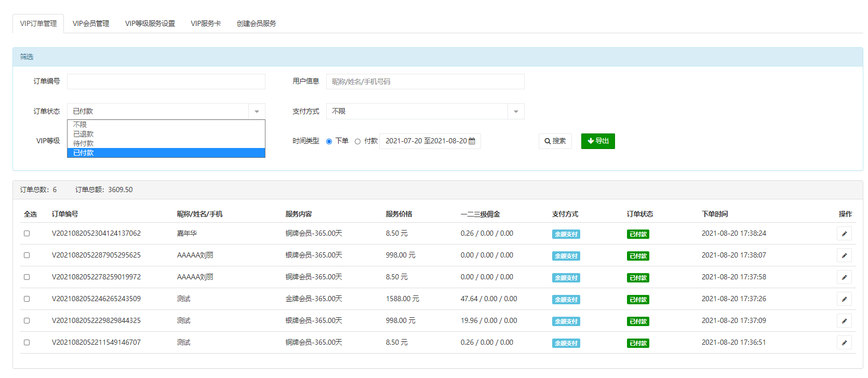Choose 已退款 in order status list
The image size is (868, 378).
point(166,134)
